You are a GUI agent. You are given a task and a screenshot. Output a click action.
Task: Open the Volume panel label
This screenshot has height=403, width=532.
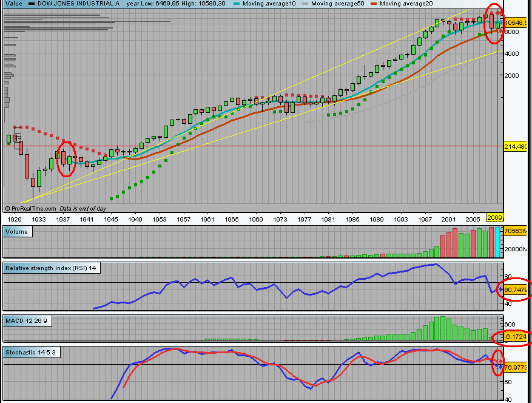point(18,232)
